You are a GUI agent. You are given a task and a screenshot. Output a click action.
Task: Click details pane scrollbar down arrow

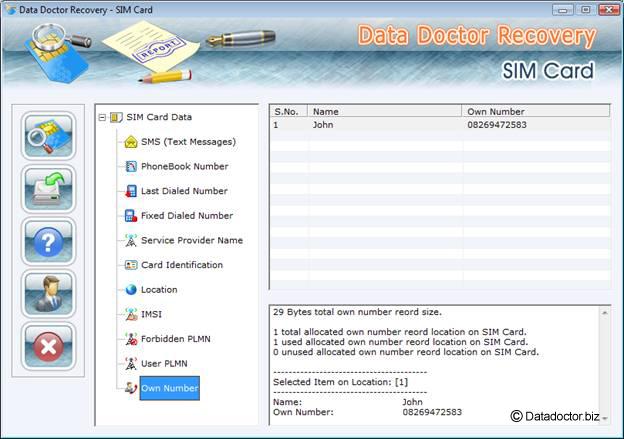(604, 418)
